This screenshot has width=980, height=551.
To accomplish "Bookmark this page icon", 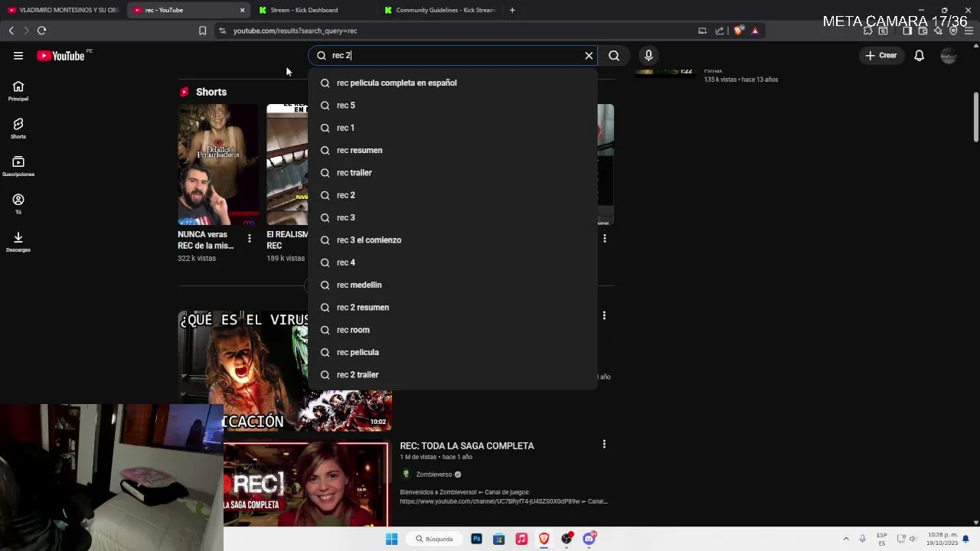I will pos(202,31).
